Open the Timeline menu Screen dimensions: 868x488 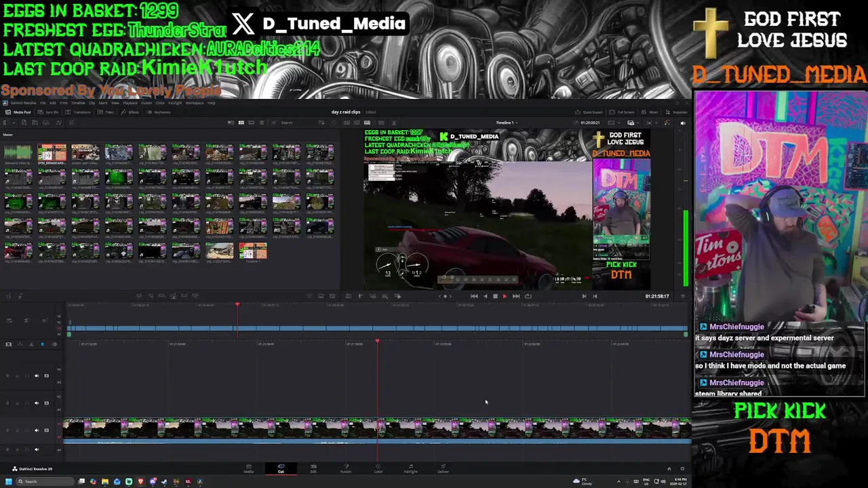coord(78,103)
